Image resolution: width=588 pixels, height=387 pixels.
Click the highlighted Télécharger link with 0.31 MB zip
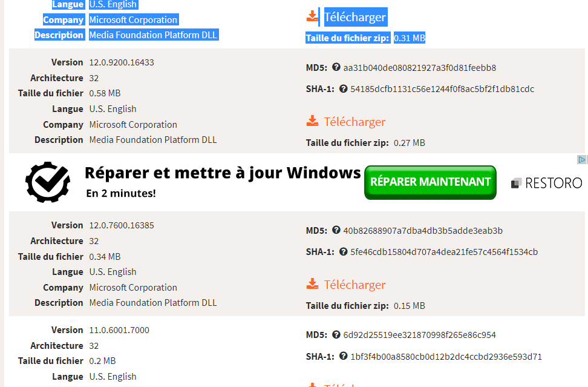pos(355,17)
